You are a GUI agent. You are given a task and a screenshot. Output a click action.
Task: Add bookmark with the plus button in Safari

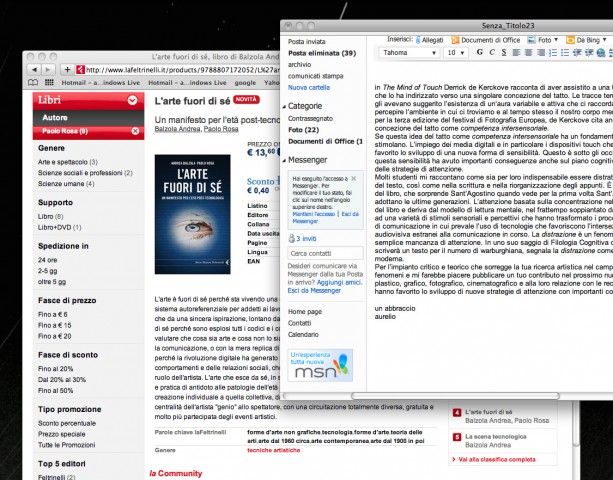(x=67, y=70)
